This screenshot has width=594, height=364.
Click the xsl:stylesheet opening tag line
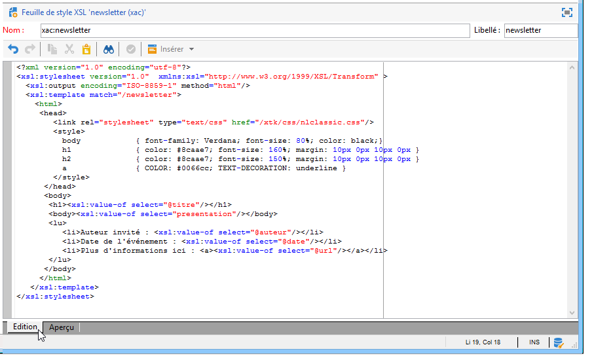pyautogui.click(x=202, y=77)
